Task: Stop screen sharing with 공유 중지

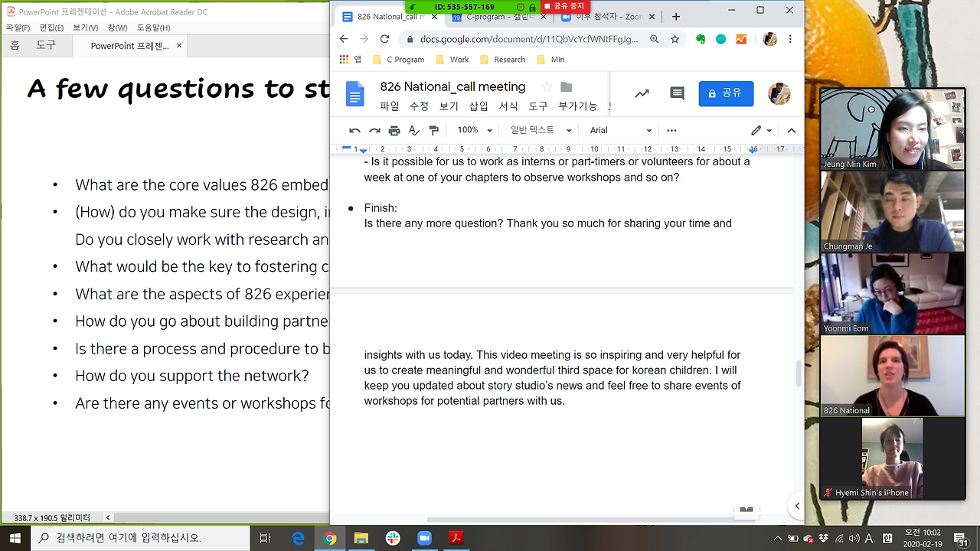Action: (x=565, y=6)
